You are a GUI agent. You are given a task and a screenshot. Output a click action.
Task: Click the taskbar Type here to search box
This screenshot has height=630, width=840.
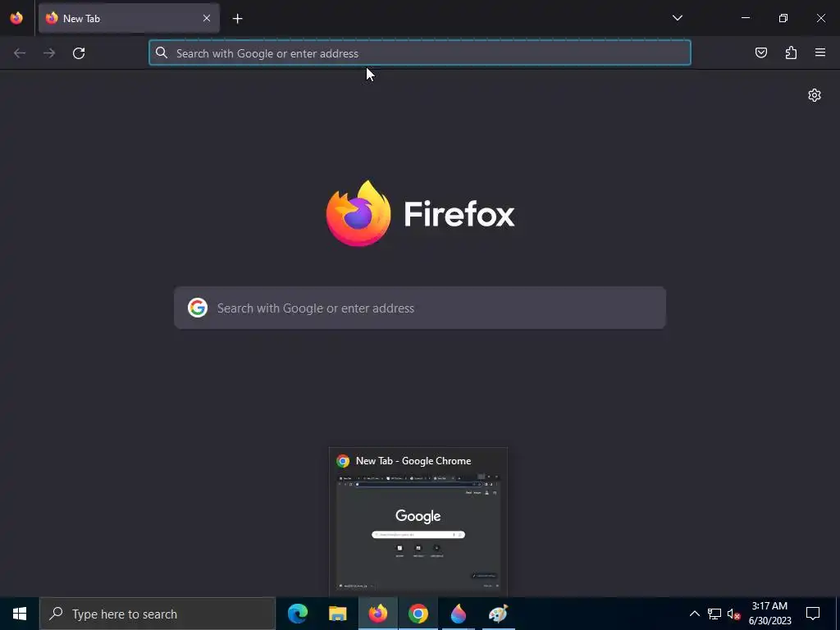coord(157,614)
